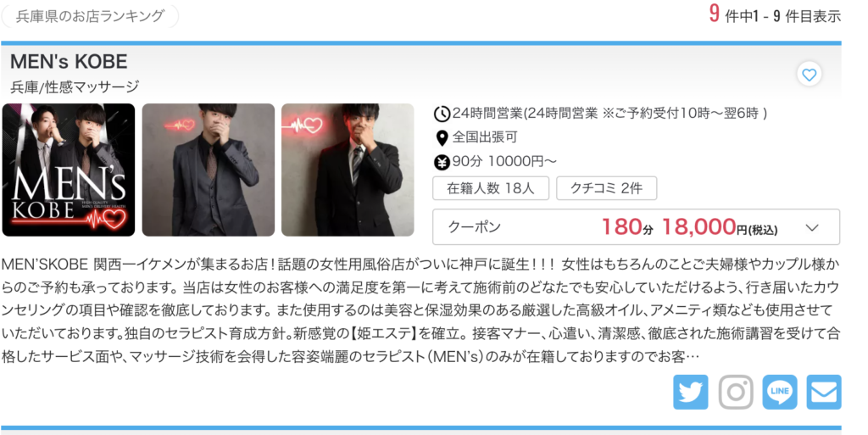Open the クーポン 180分 18,000円 panel
Image resolution: width=868 pixels, height=435 pixels.
[x=636, y=227]
